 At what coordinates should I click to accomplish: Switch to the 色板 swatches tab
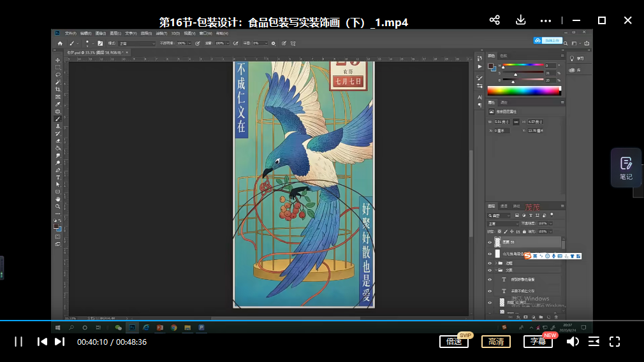(x=504, y=55)
